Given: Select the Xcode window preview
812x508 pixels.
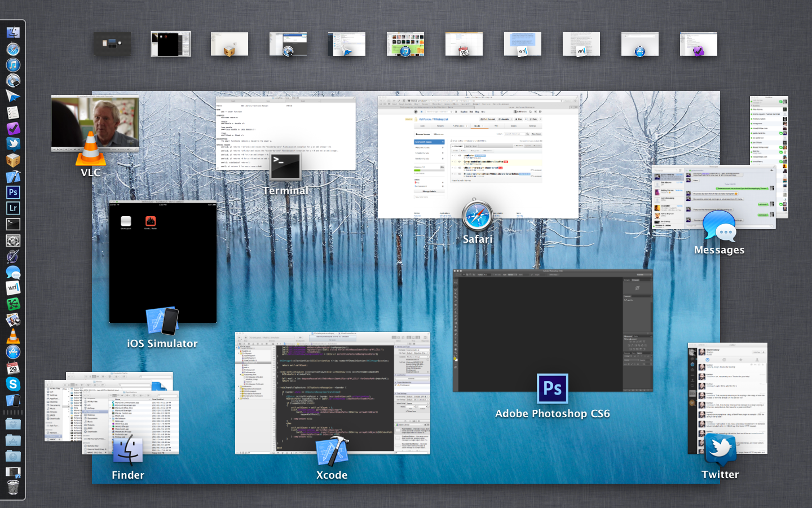Looking at the screenshot, I should [x=332, y=393].
